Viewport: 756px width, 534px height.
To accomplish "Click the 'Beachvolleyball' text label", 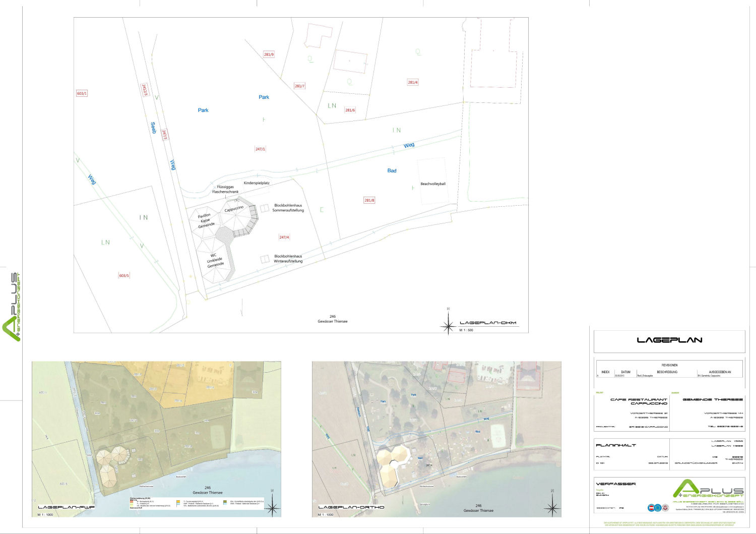I will click(433, 184).
